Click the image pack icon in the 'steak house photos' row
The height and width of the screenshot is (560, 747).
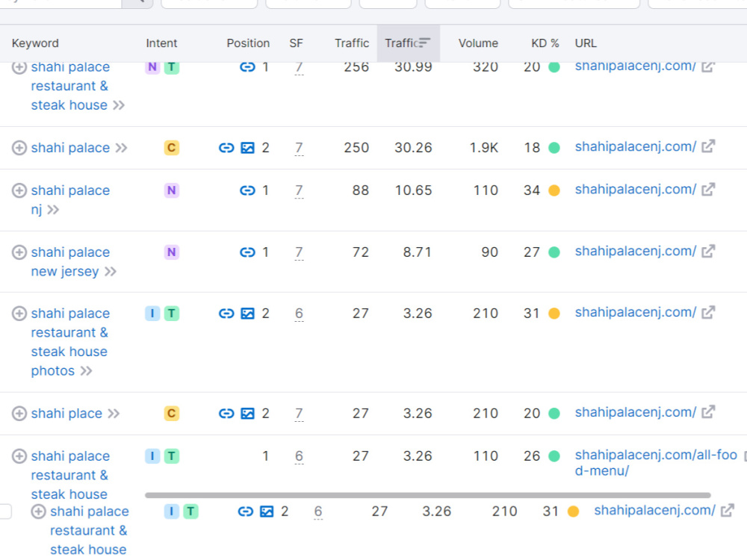247,314
